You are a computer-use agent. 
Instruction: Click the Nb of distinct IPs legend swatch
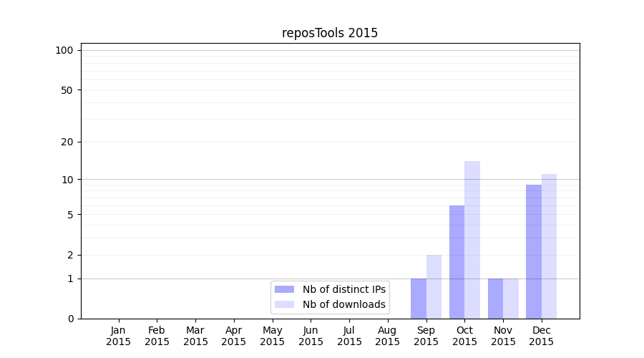coord(284,289)
